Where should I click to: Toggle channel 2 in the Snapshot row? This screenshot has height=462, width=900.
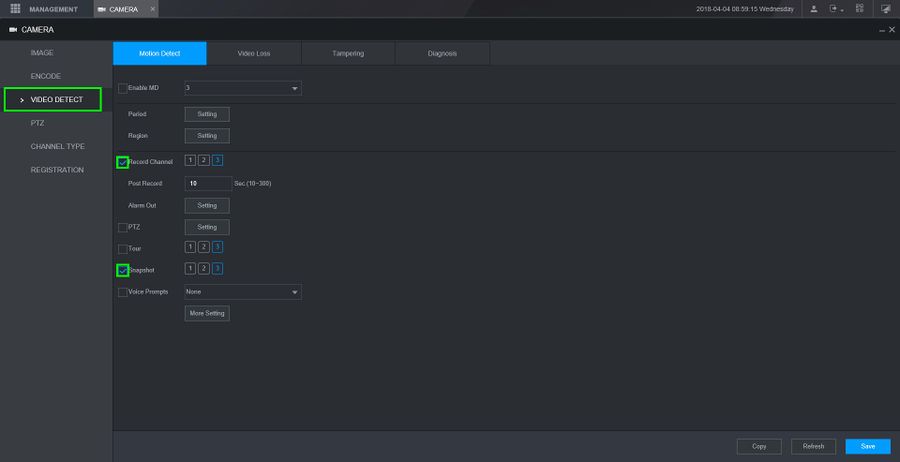tap(204, 269)
